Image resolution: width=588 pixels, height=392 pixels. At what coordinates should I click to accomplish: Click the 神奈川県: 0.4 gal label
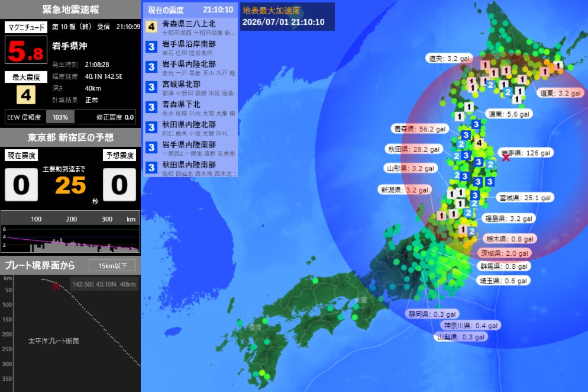coord(471,325)
